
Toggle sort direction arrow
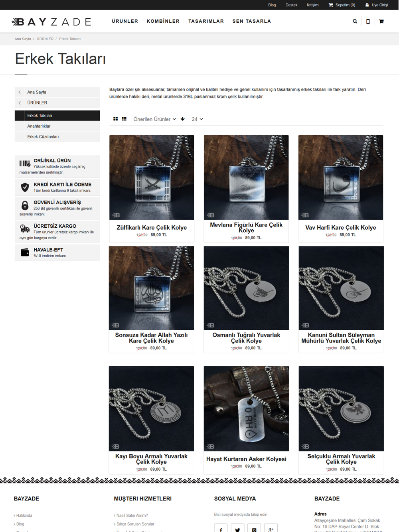[183, 119]
